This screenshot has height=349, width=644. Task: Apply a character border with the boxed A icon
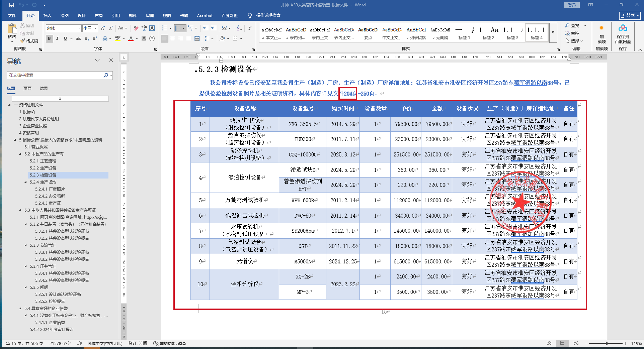pyautogui.click(x=152, y=28)
